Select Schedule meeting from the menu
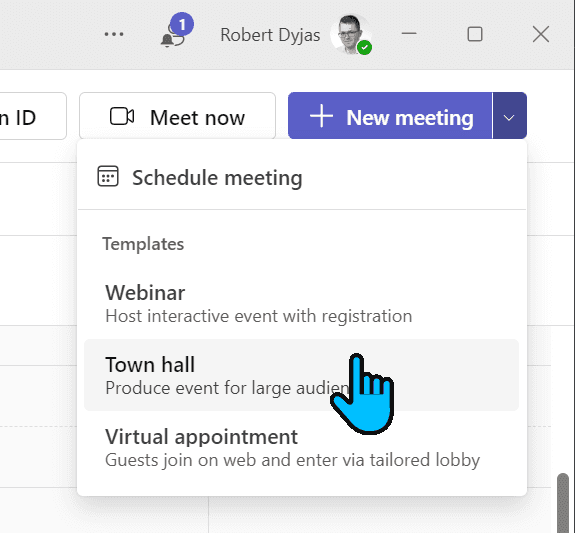The image size is (575, 533). [x=302, y=177]
